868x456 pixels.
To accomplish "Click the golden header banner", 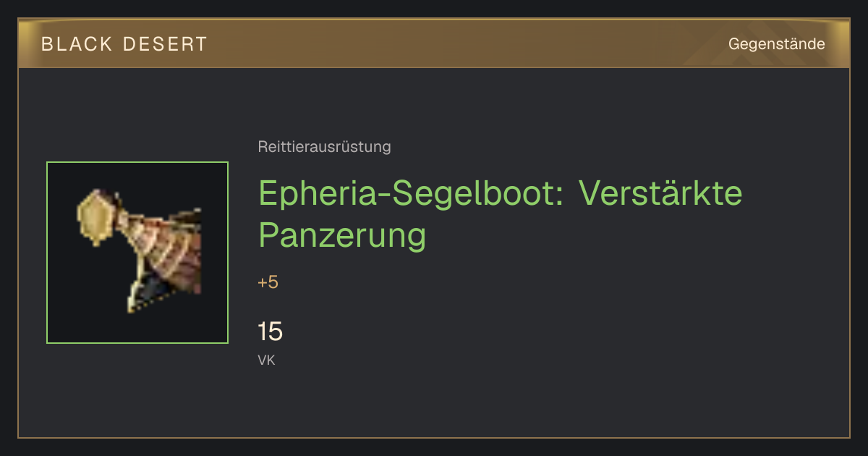I will (434, 43).
